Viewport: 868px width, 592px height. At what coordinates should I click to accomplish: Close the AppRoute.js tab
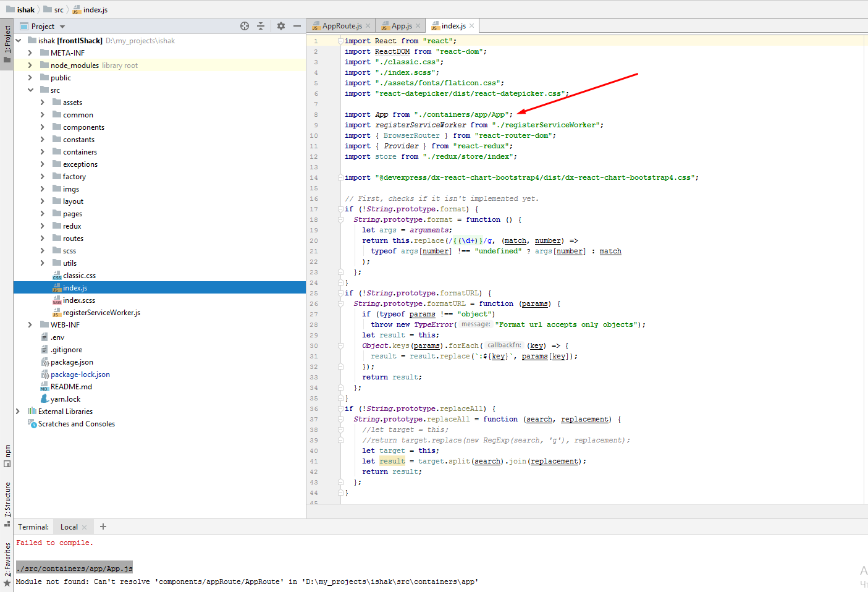368,26
